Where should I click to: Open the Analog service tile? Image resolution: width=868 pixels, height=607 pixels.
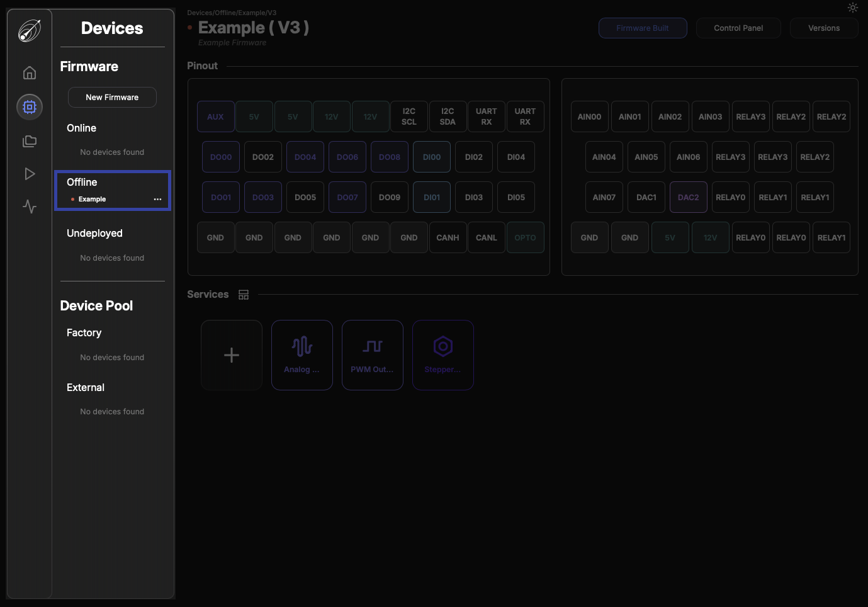(302, 355)
